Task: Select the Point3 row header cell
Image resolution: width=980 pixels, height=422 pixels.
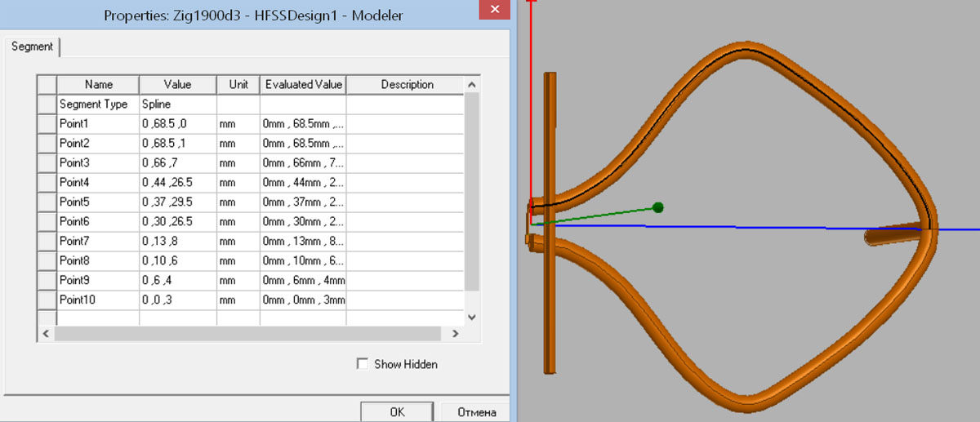Action: (x=47, y=163)
